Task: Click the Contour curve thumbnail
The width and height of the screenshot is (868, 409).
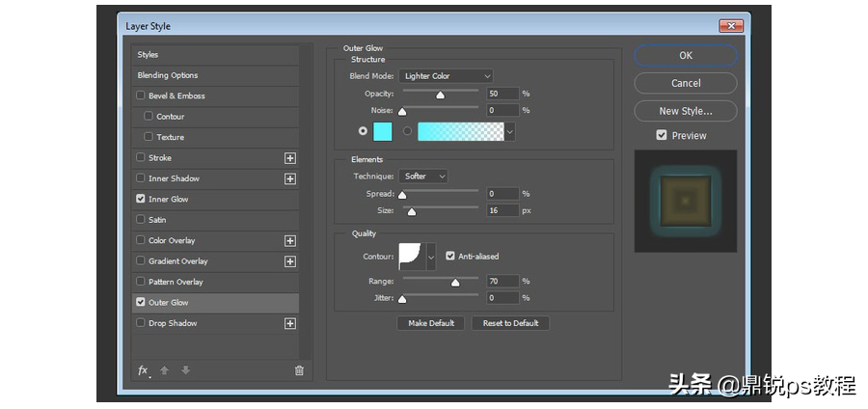Action: coord(413,257)
